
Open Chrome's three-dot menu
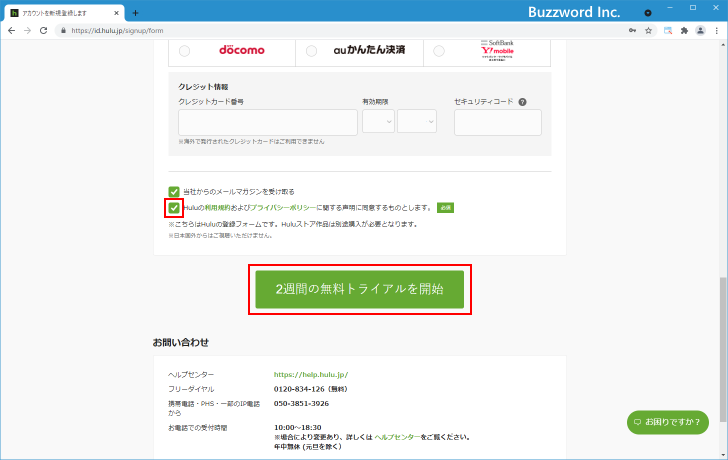click(716, 31)
